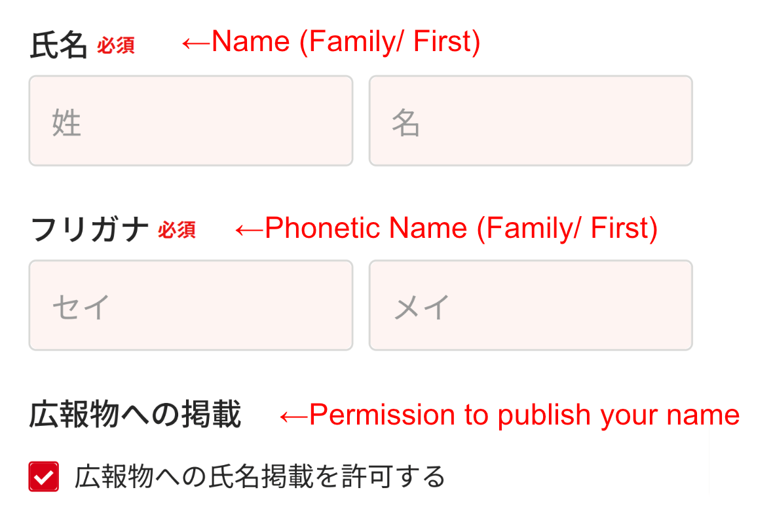
Task: Click the 姓 family name field
Action: coord(191,121)
